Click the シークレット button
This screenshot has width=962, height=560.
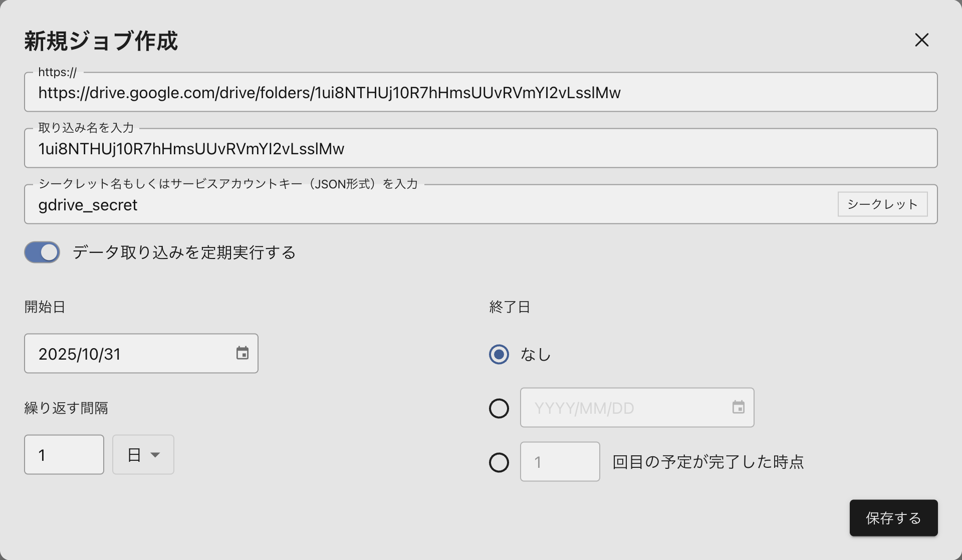point(882,204)
